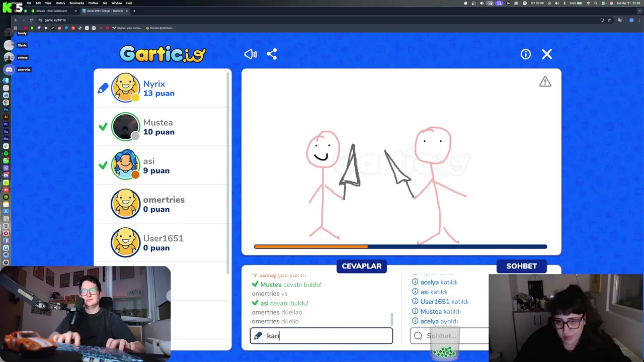Click "asi cevabı buldu!" message
The image size is (644, 362).
click(284, 303)
